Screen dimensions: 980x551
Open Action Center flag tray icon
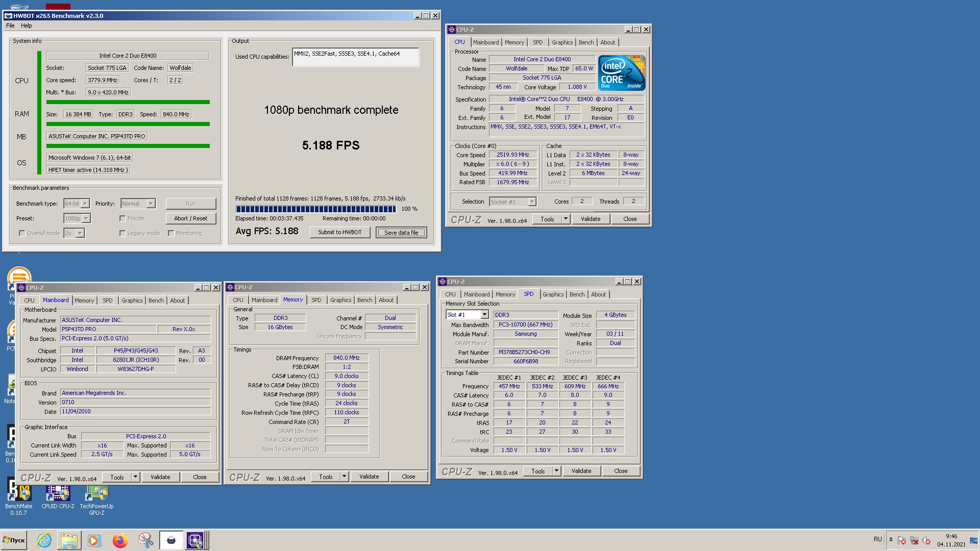(x=902, y=540)
